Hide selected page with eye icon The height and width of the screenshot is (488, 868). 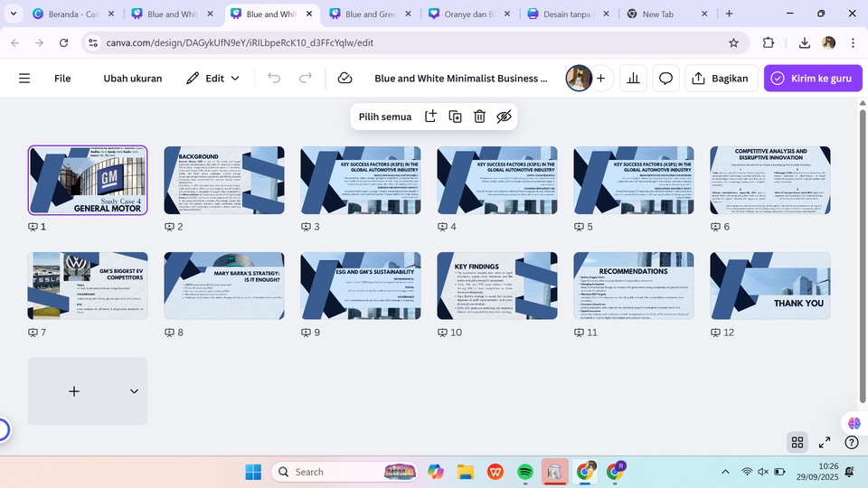pyautogui.click(x=504, y=117)
